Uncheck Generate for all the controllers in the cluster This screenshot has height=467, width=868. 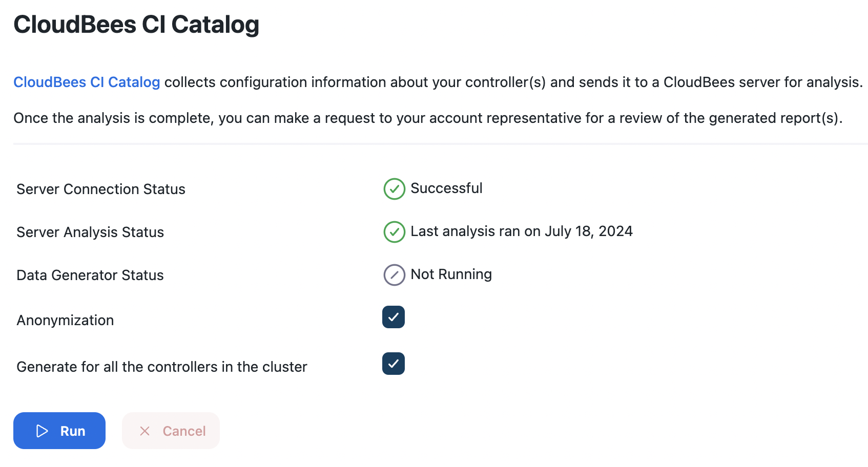click(x=392, y=364)
